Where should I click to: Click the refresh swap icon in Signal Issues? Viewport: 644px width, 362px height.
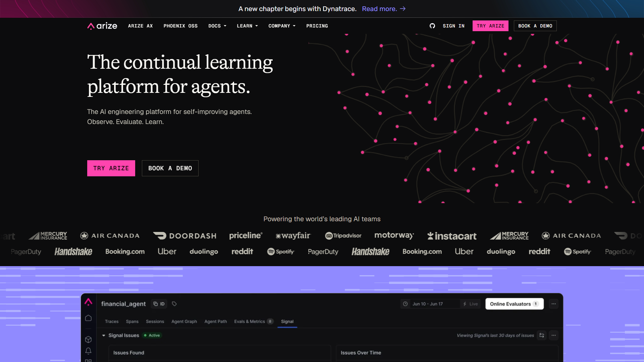542,335
